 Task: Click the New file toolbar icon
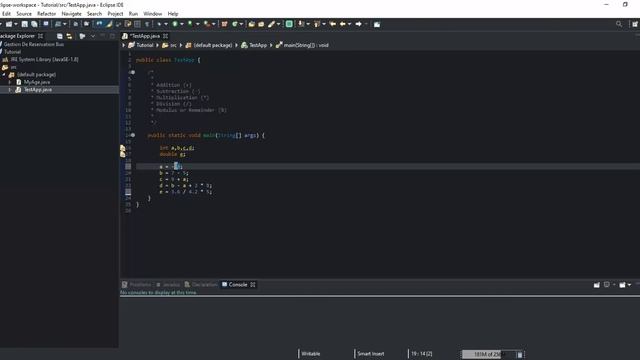9,24
